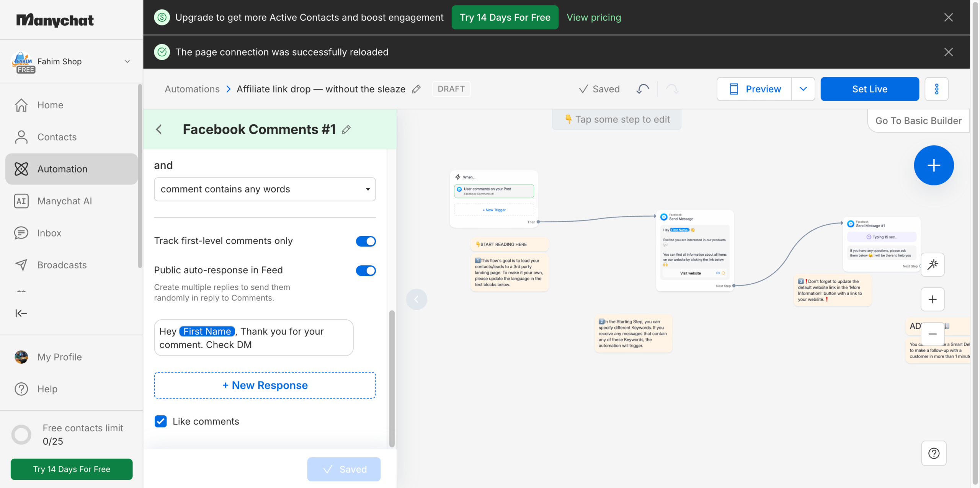The image size is (980, 488).
Task: Go to Automations breadcrumb
Action: 192,89
